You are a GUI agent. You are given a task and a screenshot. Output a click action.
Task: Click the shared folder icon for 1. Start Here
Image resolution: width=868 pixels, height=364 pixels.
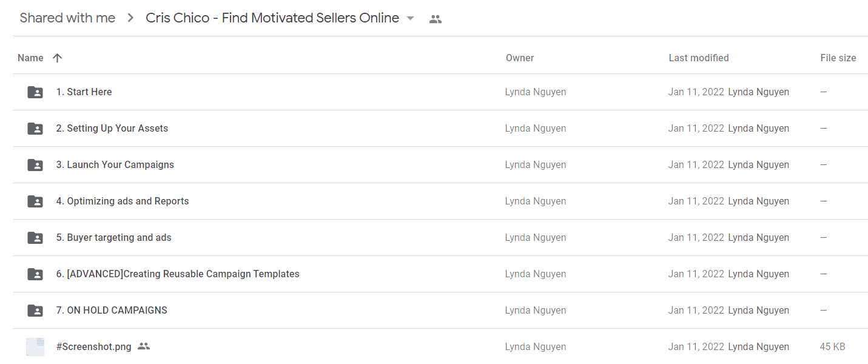coord(35,92)
